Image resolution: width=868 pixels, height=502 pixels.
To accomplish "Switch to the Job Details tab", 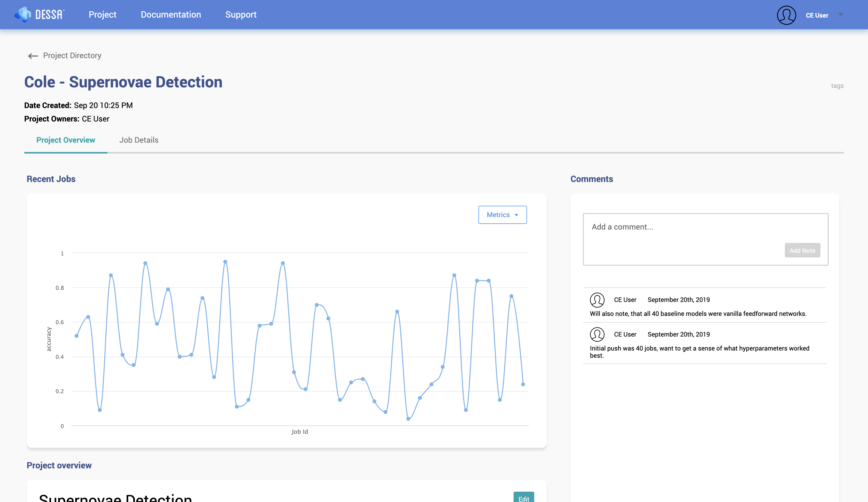I will [x=138, y=140].
